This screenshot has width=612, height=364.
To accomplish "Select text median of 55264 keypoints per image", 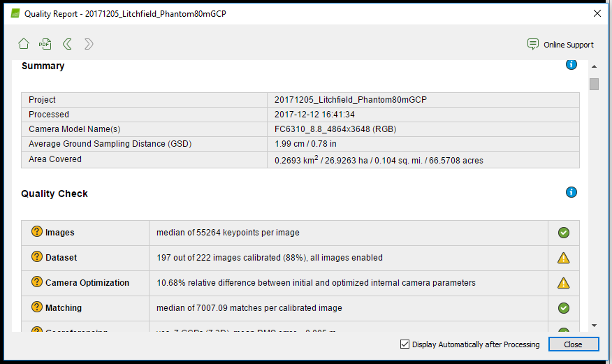I will point(228,233).
